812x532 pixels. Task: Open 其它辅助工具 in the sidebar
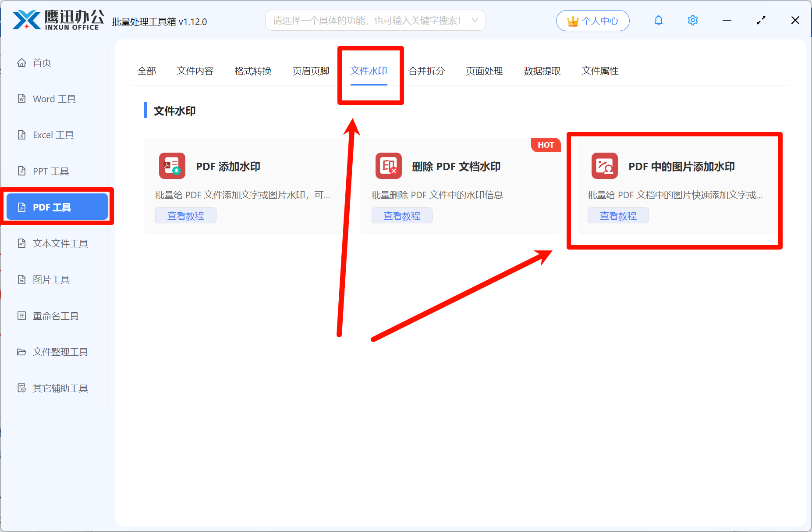click(x=60, y=388)
